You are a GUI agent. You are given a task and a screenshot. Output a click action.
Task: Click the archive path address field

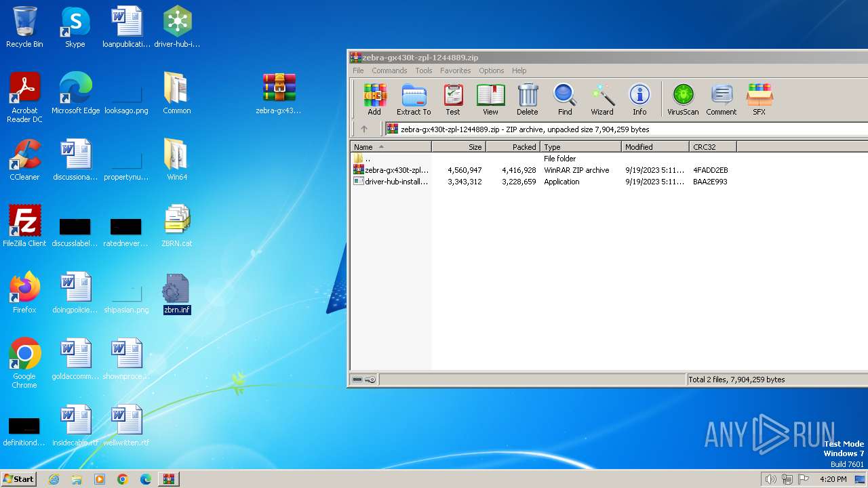627,129
